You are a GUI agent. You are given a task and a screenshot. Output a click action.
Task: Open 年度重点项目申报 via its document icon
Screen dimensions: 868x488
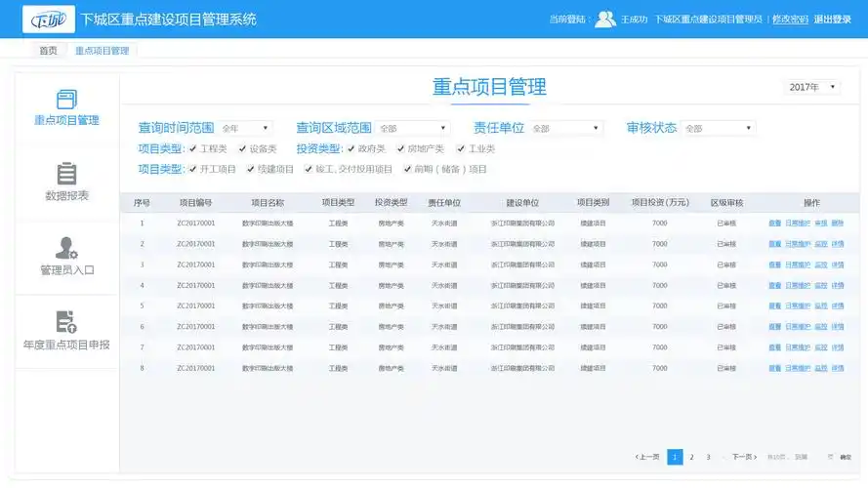click(66, 322)
